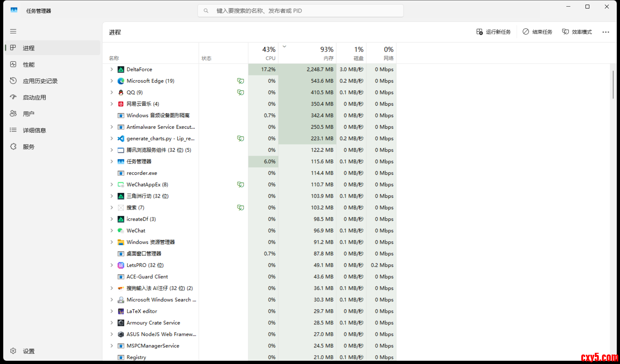Click the 启动应用 startup apps icon
Viewport: 620px width, 364px height.
click(x=13, y=97)
